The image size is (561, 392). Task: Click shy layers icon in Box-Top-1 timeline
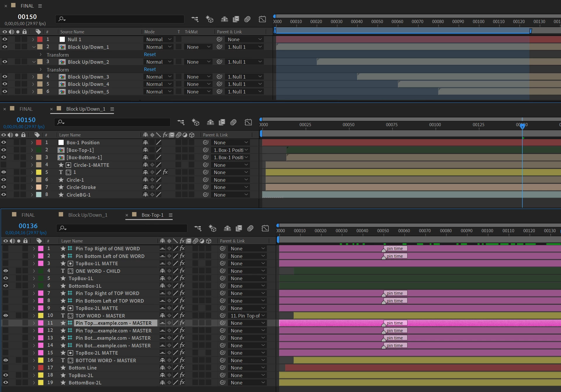coord(227,228)
